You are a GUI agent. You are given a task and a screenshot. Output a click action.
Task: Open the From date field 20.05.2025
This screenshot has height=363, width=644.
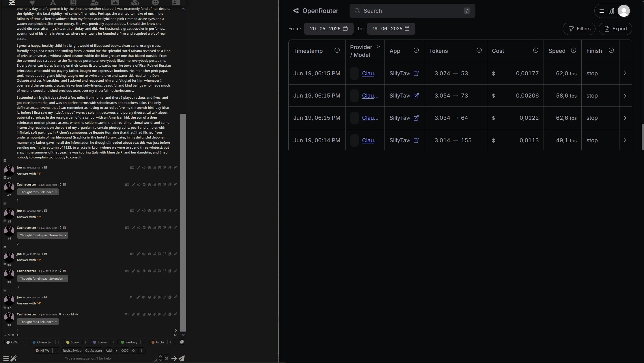tap(328, 29)
